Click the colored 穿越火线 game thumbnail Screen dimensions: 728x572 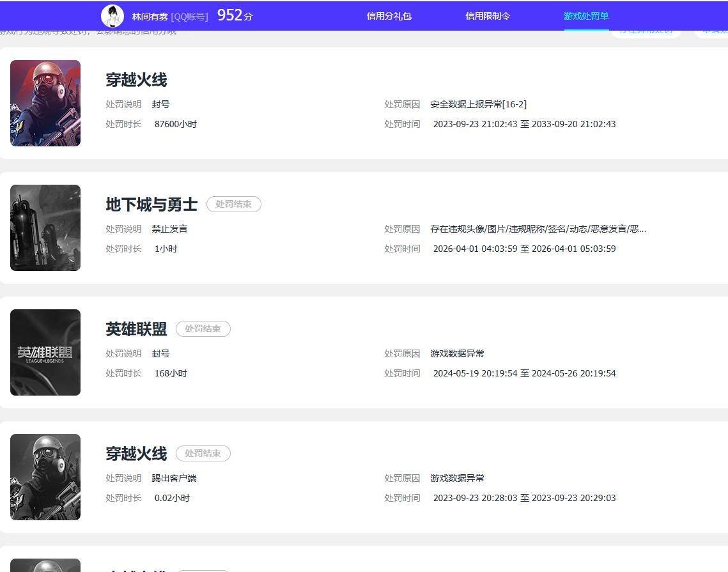pyautogui.click(x=45, y=103)
